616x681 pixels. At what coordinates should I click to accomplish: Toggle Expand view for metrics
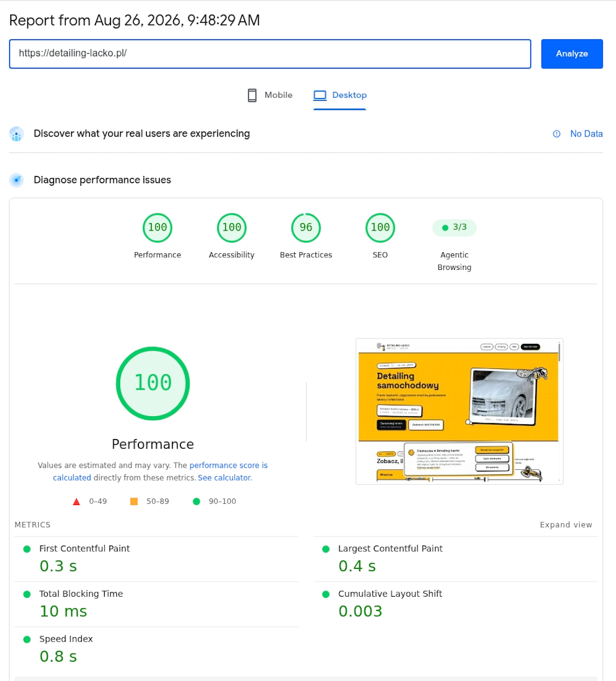point(566,524)
